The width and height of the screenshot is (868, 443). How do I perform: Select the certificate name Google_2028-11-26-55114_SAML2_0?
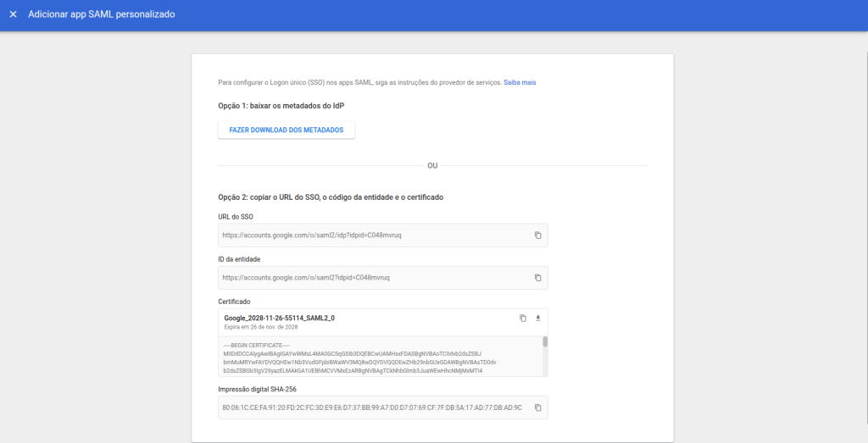[x=279, y=318]
